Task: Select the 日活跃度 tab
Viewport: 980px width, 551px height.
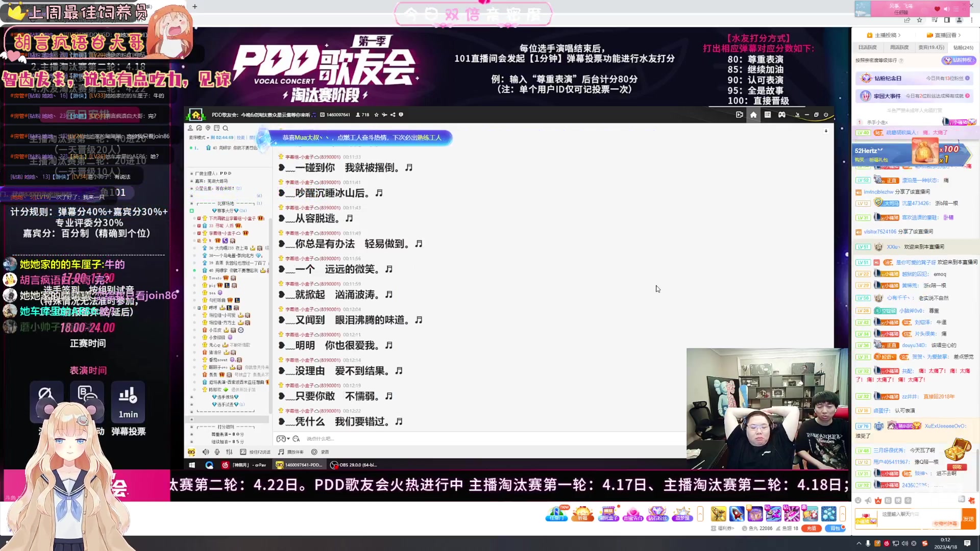Action: (x=867, y=47)
